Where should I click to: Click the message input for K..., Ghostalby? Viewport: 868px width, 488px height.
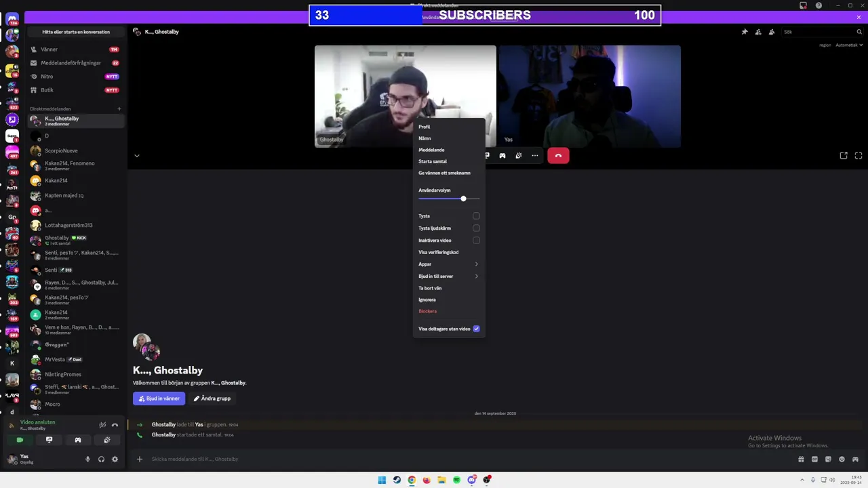468,459
